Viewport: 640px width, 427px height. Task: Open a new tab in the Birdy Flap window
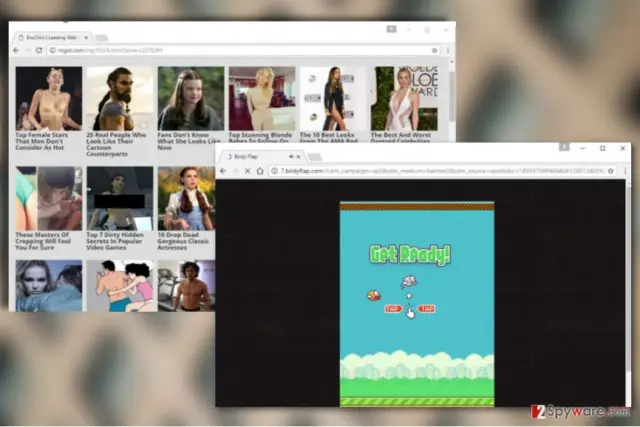pyautogui.click(x=315, y=157)
